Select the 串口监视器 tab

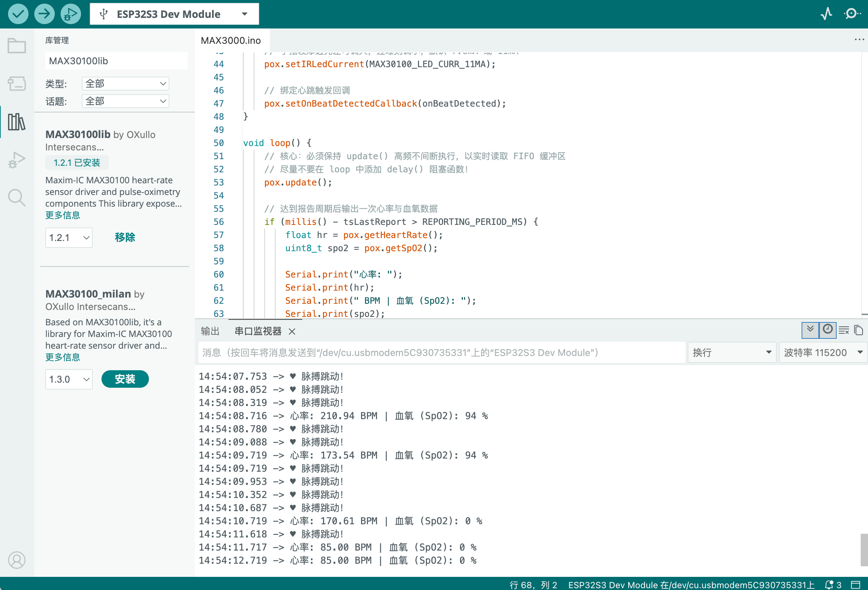click(x=258, y=331)
